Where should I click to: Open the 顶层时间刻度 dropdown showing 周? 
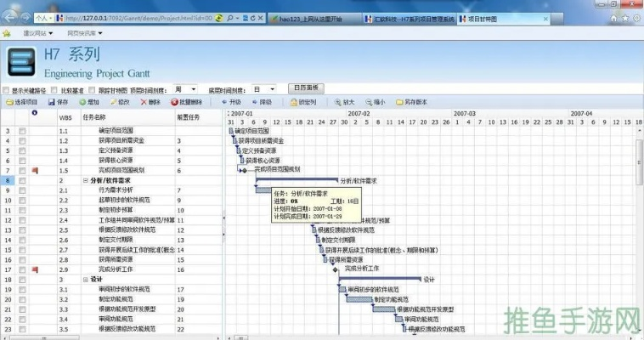tap(185, 89)
